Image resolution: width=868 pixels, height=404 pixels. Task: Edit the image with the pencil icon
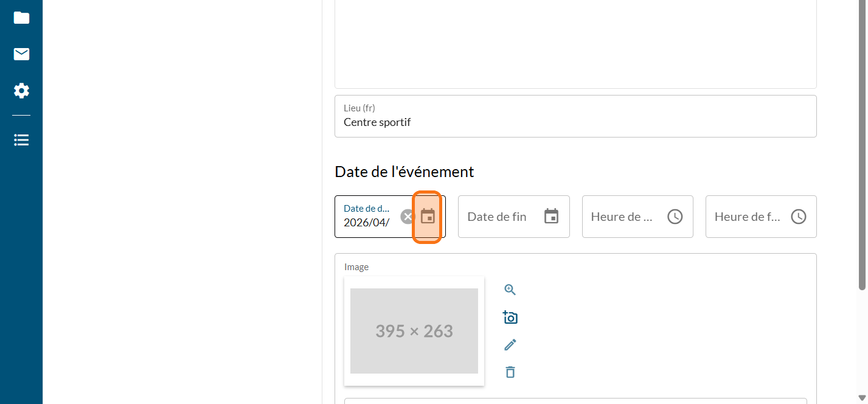coord(510,345)
